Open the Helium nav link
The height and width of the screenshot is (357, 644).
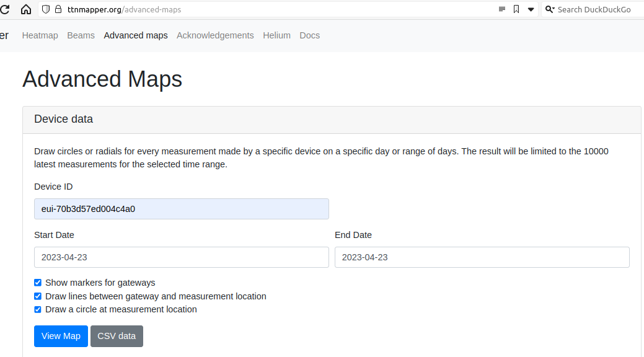pyautogui.click(x=277, y=35)
